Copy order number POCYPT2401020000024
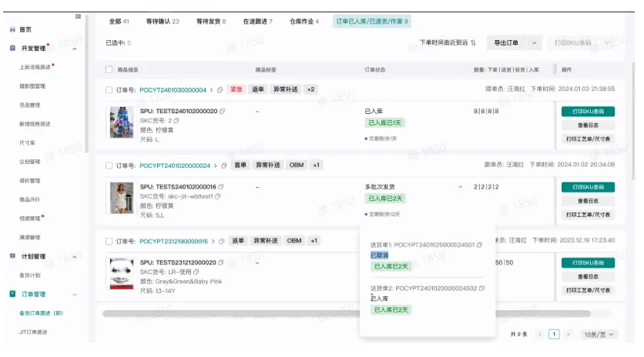 [x=224, y=165]
